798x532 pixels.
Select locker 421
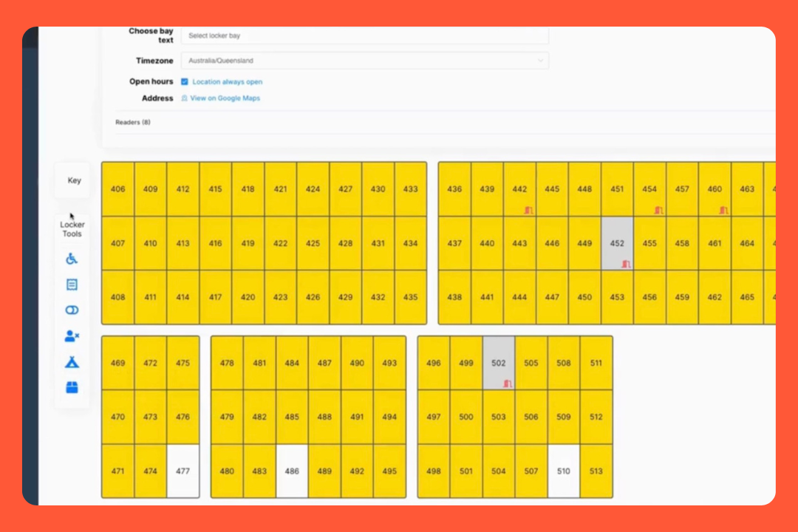click(281, 189)
